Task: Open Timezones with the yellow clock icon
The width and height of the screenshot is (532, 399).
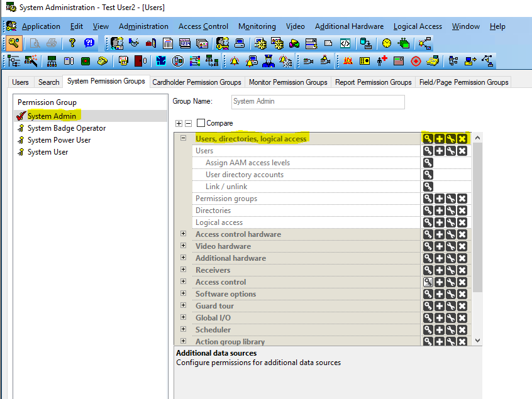Action: (387, 43)
